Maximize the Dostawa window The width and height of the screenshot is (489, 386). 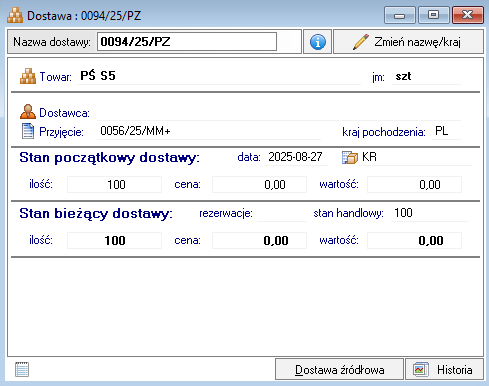click(x=433, y=15)
